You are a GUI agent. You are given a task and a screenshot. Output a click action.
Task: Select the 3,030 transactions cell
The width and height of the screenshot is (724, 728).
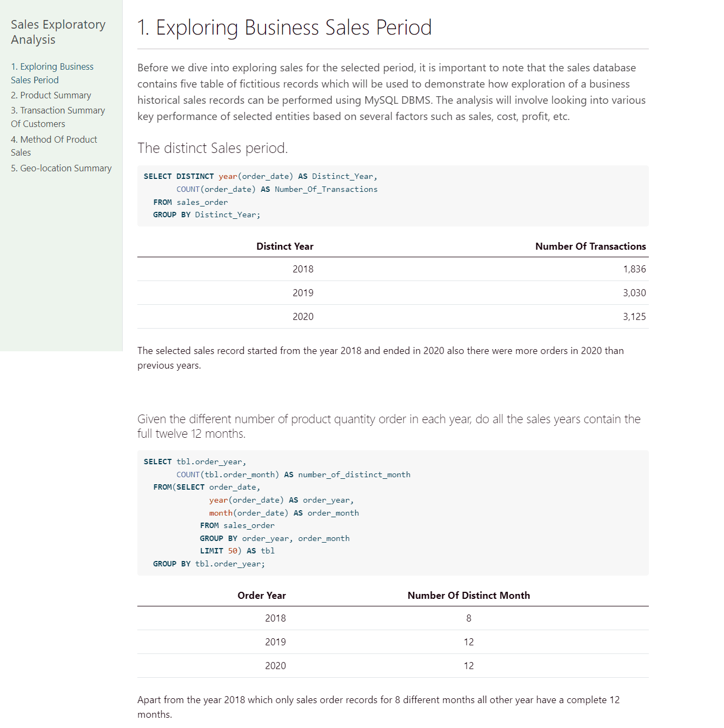tap(634, 293)
